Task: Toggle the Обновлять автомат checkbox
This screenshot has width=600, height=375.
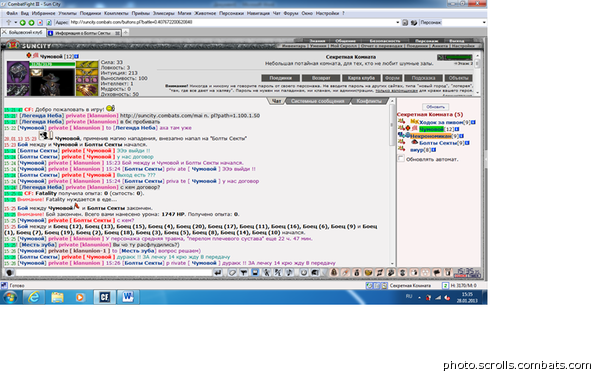Action: point(401,158)
